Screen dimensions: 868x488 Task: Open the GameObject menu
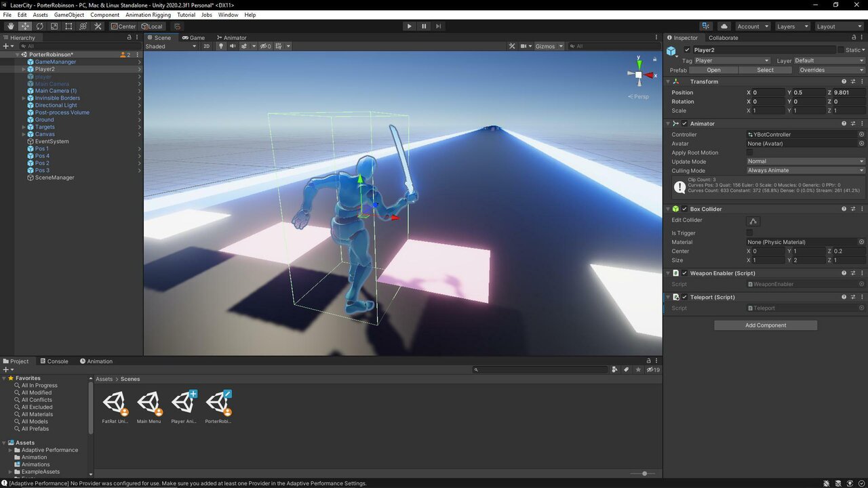[68, 15]
